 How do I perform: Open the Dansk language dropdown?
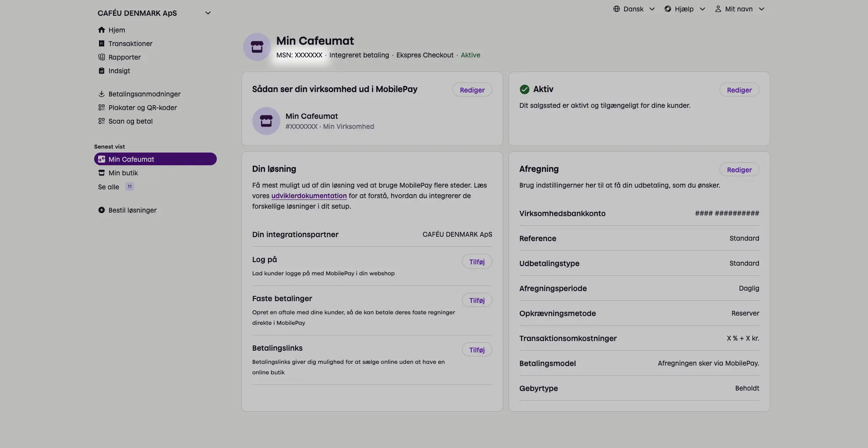(x=634, y=9)
